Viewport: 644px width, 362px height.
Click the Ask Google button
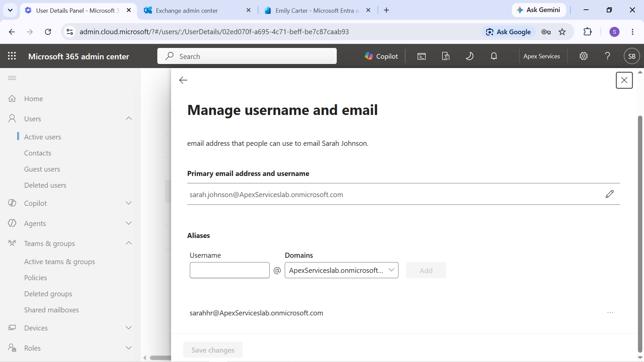[x=508, y=32]
